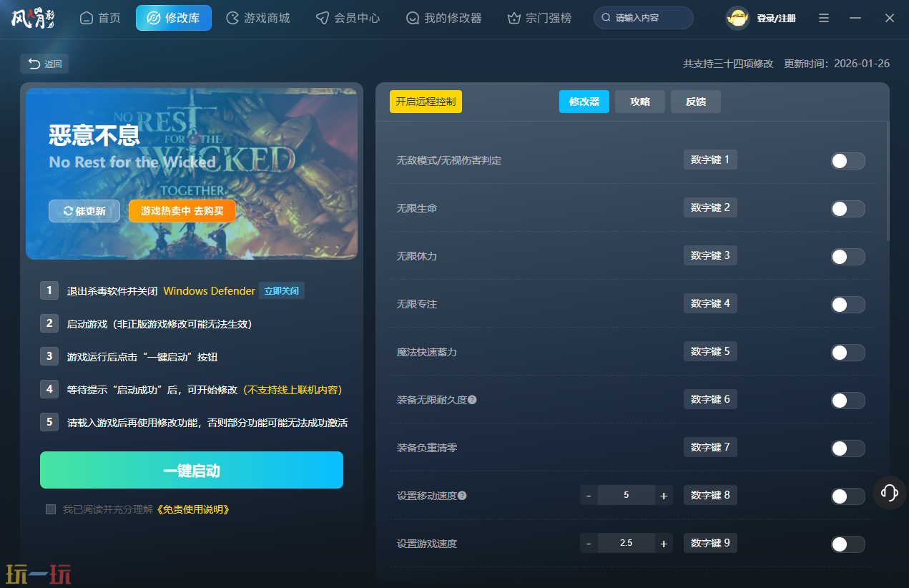Enable 无限生命 switch
Screen dimensions: 909x588
pyautogui.click(x=848, y=209)
